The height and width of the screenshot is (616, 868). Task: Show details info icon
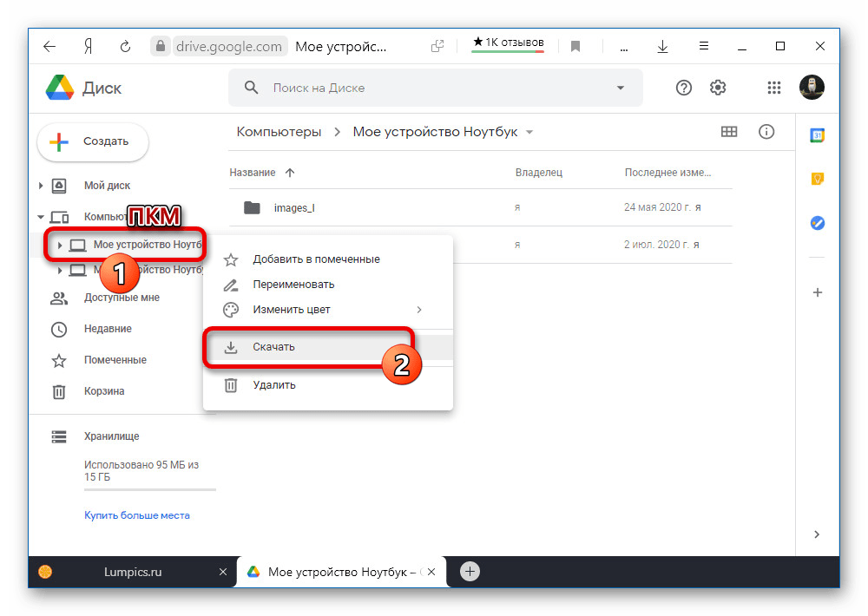click(766, 132)
